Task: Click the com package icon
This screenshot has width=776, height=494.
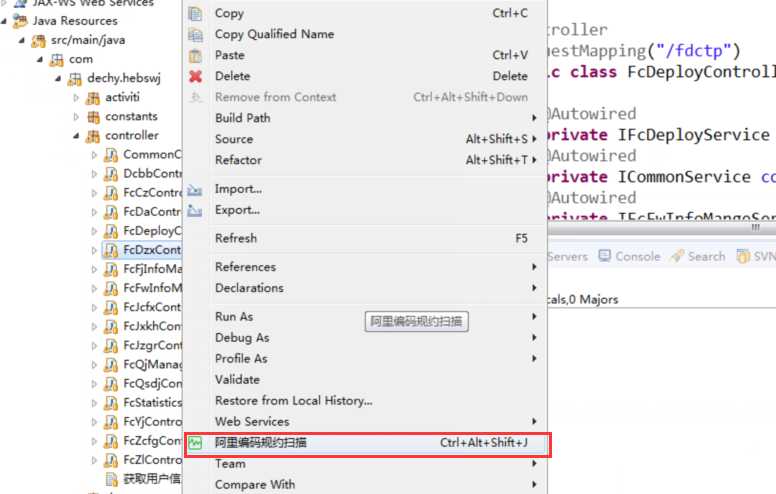Action: point(56,59)
